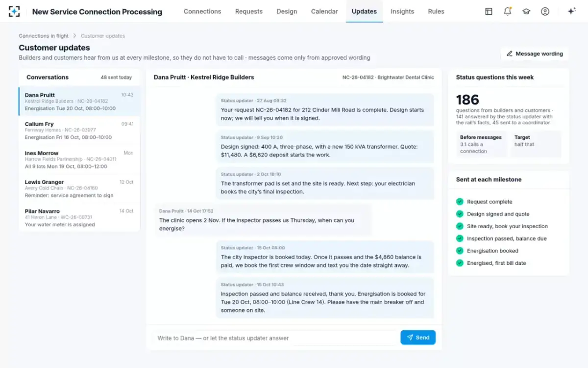Go to Connections in flight breadcrumb

pyautogui.click(x=44, y=36)
